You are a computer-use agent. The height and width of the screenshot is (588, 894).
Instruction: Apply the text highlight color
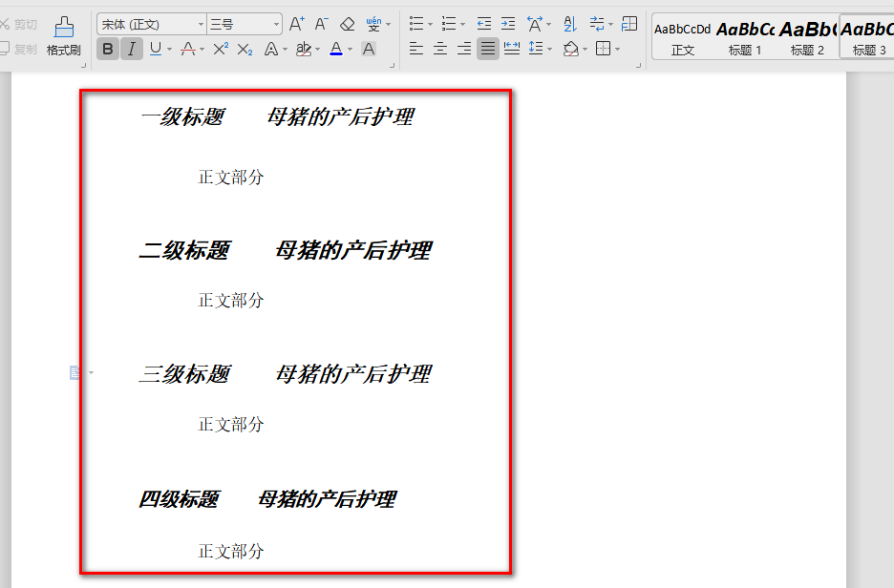[304, 49]
